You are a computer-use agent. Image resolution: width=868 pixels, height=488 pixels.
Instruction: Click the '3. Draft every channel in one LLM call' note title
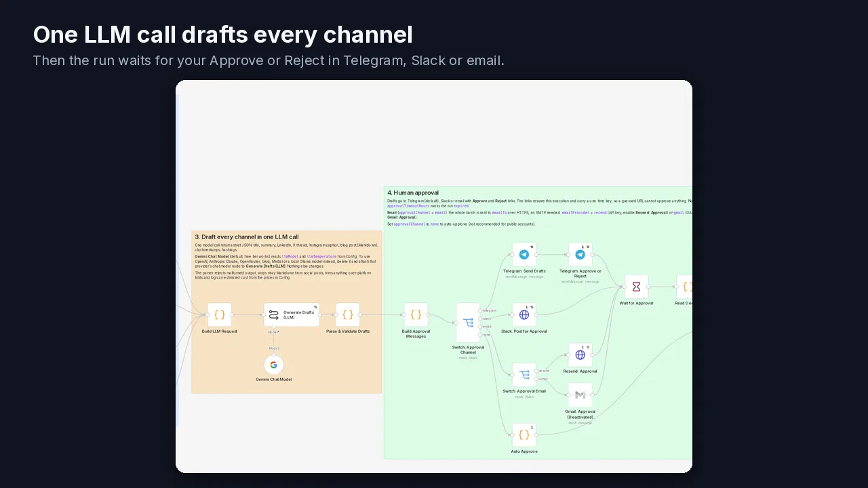point(247,237)
